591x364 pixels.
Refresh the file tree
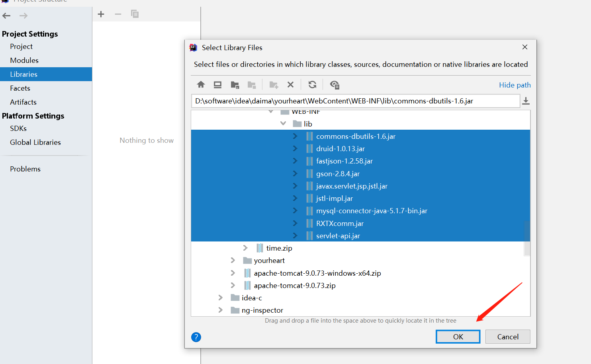click(x=313, y=84)
